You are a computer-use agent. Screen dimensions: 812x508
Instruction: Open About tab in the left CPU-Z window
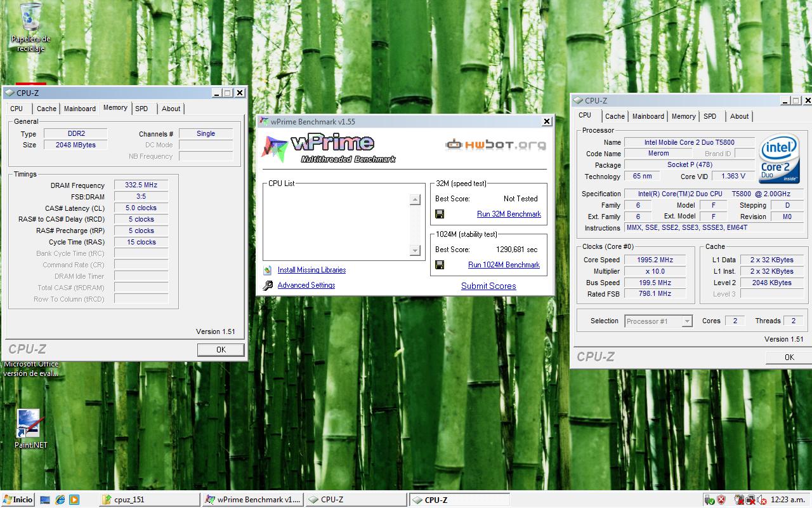pyautogui.click(x=171, y=109)
